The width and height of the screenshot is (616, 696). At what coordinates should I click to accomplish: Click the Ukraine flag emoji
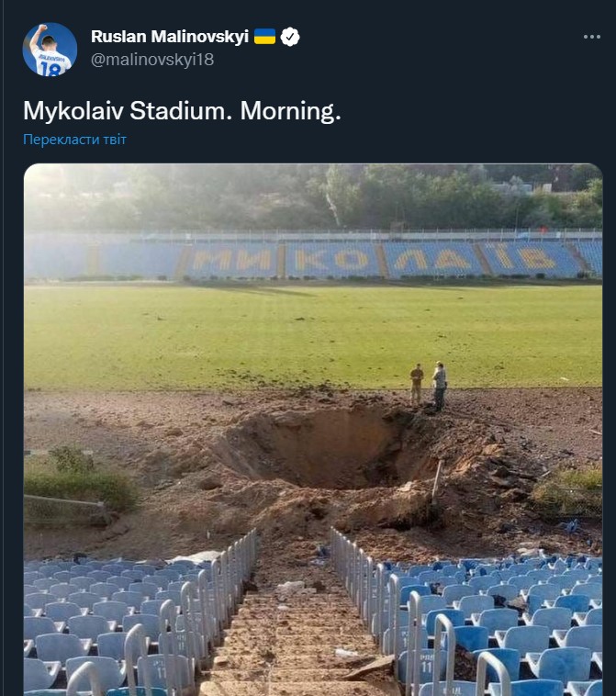coord(264,37)
